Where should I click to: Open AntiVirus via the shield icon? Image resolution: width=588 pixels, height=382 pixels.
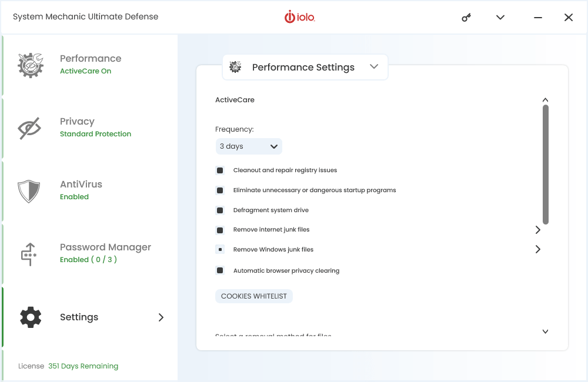point(30,190)
